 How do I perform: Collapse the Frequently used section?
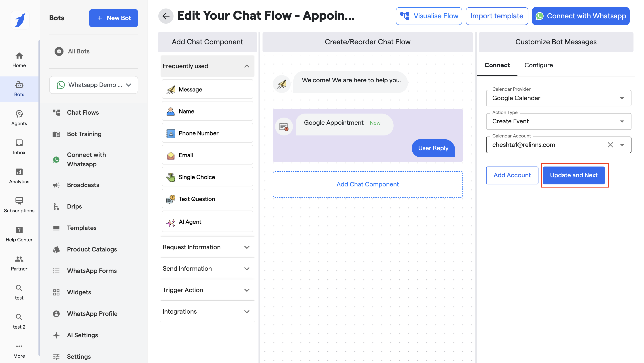(246, 66)
